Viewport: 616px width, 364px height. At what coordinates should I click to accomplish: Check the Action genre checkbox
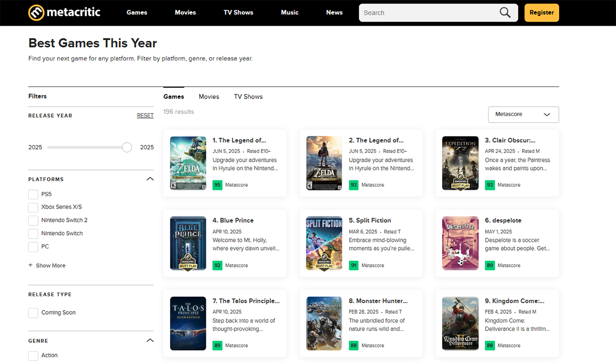(x=33, y=355)
